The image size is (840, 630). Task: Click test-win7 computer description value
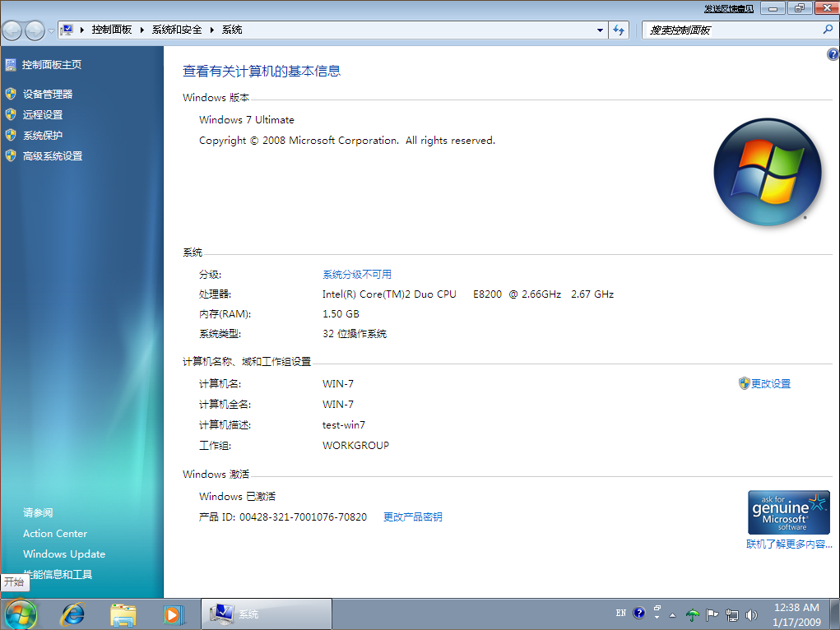343,425
